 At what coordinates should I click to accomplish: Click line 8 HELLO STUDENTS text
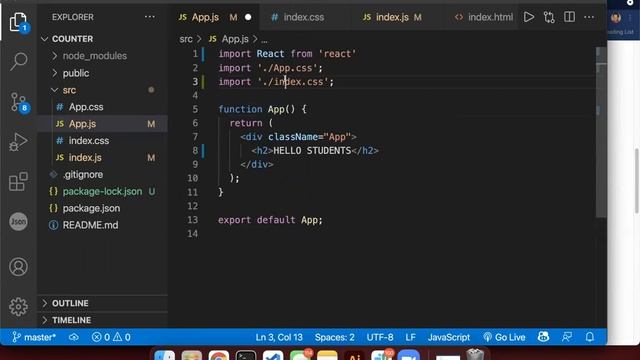tap(312, 151)
